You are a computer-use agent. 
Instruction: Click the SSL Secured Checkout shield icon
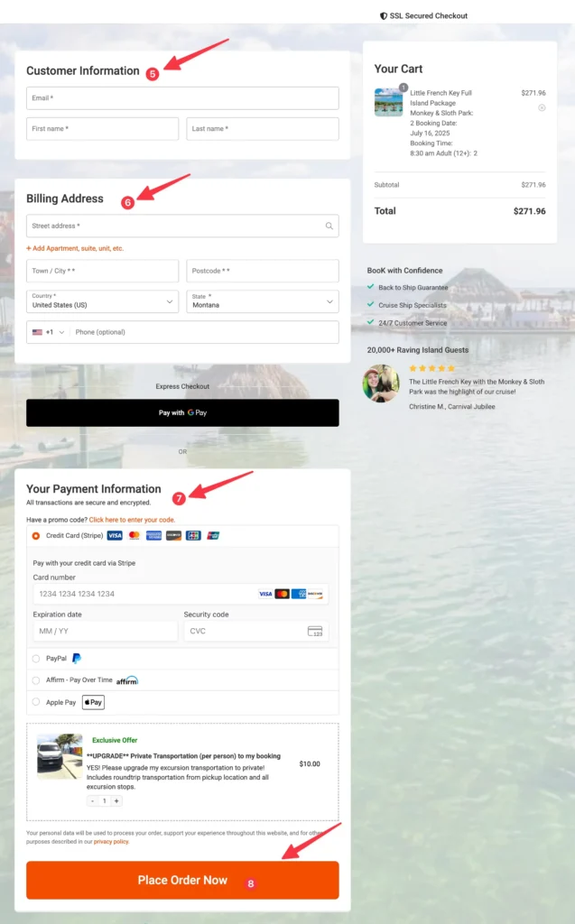click(384, 16)
